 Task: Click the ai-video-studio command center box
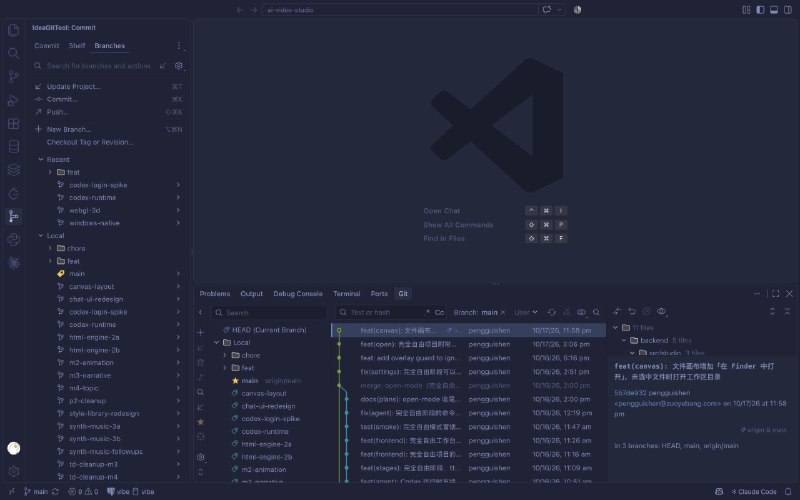click(400, 10)
